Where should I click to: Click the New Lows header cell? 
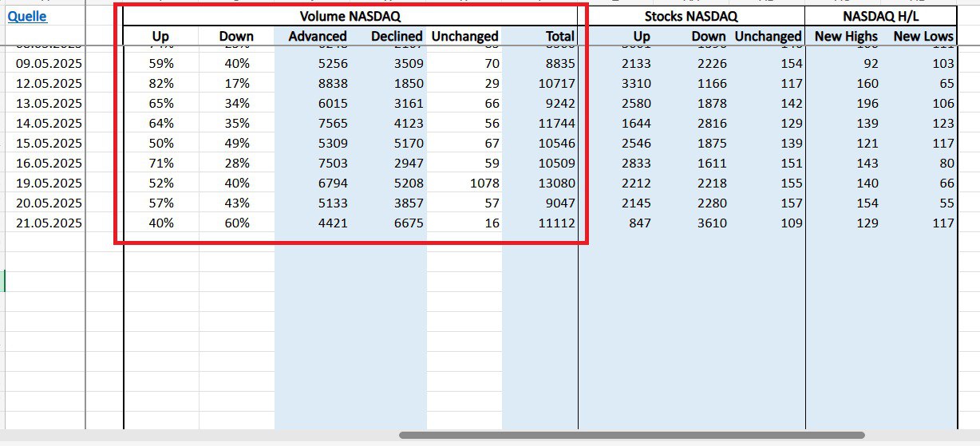[x=923, y=36]
